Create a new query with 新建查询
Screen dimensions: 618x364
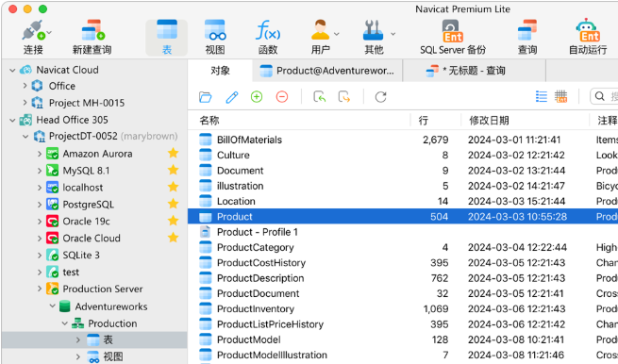pos(92,38)
